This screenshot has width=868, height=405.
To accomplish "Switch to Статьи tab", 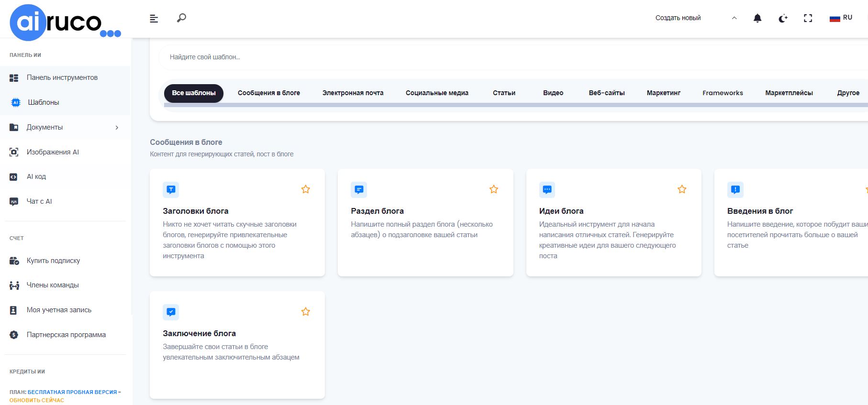I will [x=504, y=93].
